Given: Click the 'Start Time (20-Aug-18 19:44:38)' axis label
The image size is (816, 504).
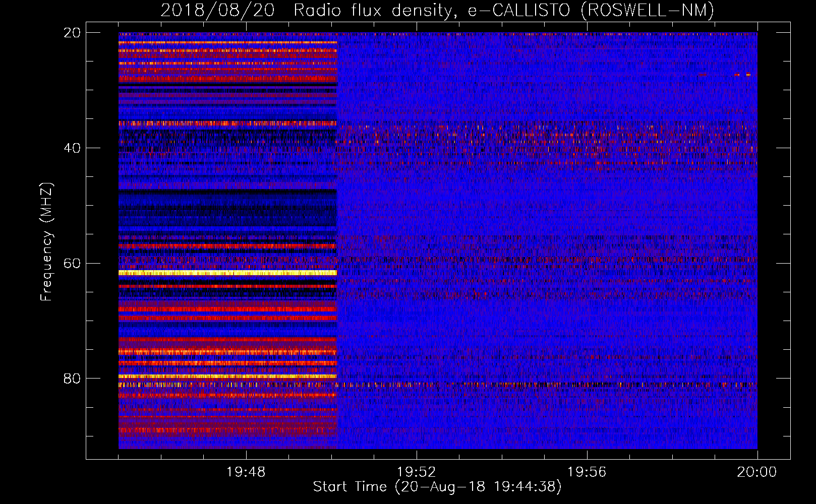Looking at the screenshot, I should point(437,487).
